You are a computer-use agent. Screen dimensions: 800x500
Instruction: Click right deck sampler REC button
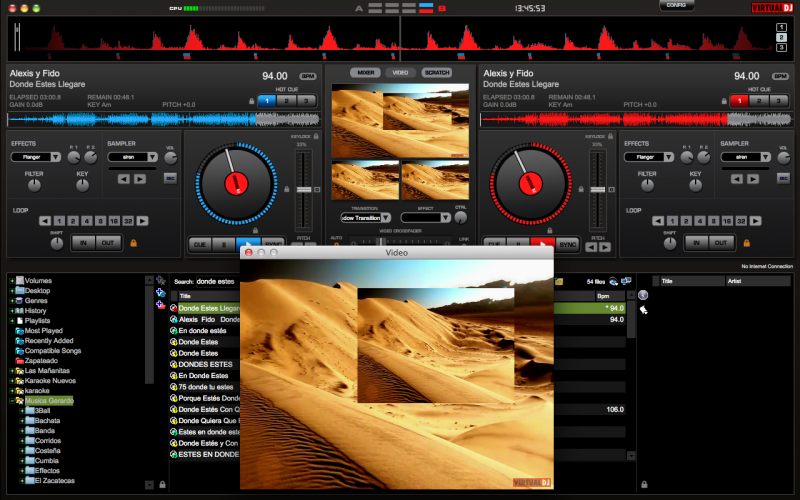point(783,178)
